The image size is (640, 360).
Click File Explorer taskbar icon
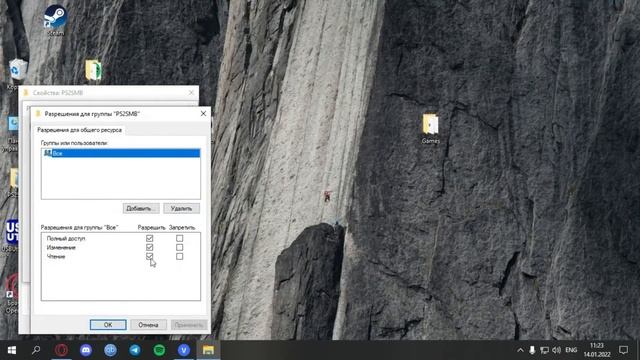pos(208,350)
